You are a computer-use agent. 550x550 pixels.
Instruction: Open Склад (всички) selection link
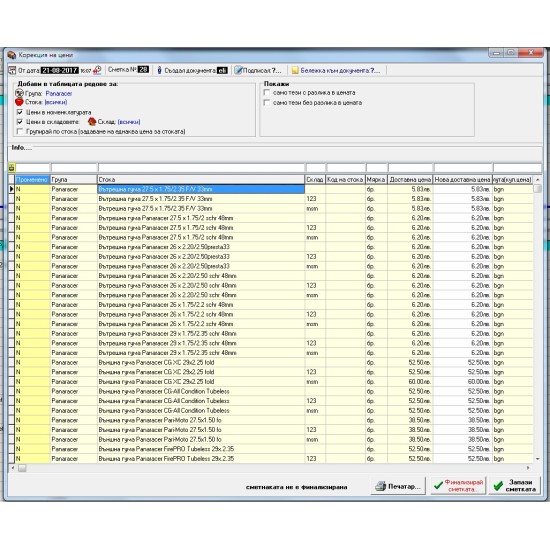point(129,122)
